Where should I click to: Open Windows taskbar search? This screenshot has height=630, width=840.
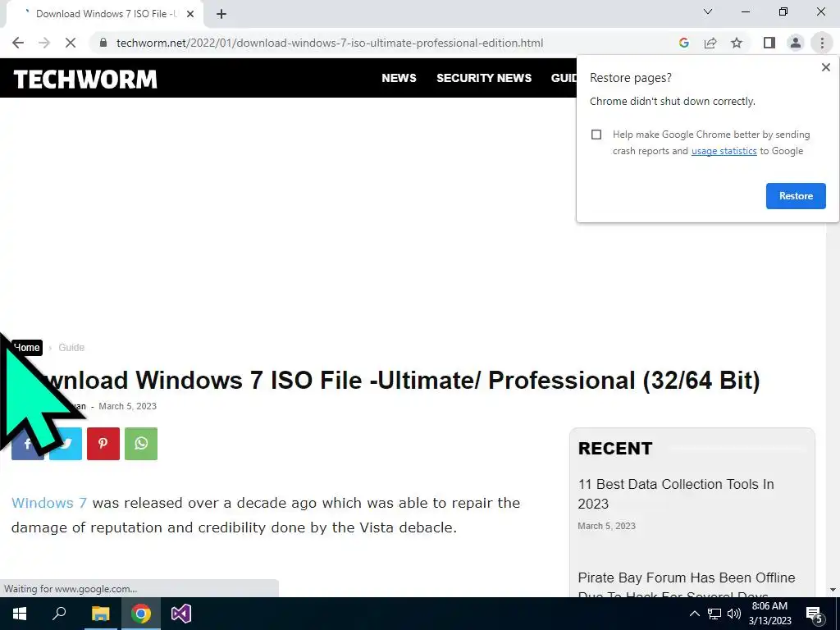[59, 614]
